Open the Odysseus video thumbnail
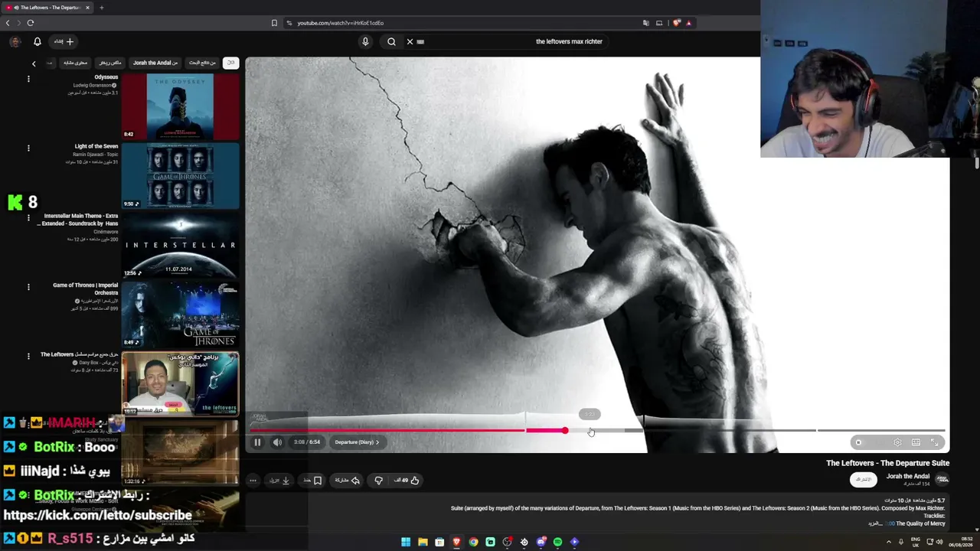980x551 pixels. click(x=181, y=106)
